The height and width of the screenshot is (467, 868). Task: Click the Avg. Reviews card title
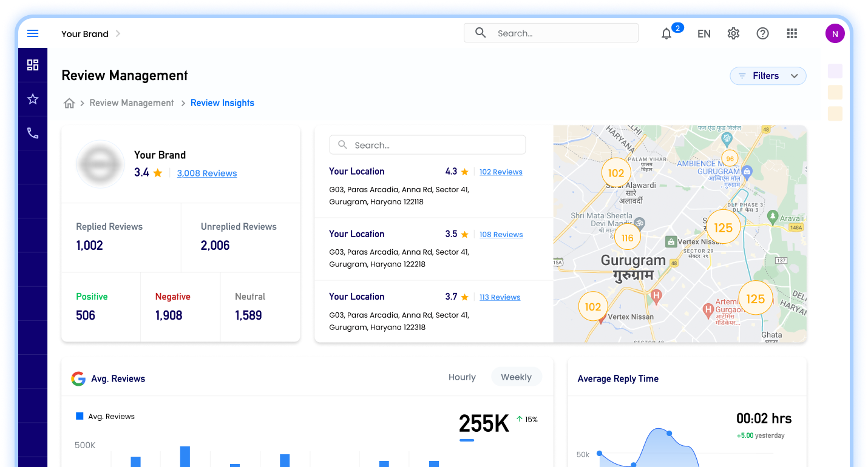pyautogui.click(x=118, y=379)
